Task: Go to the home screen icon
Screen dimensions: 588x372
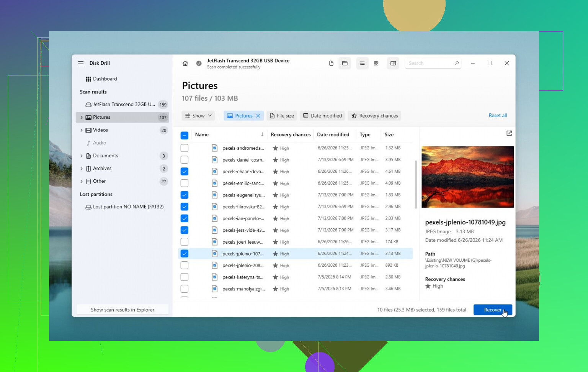Action: pos(185,64)
